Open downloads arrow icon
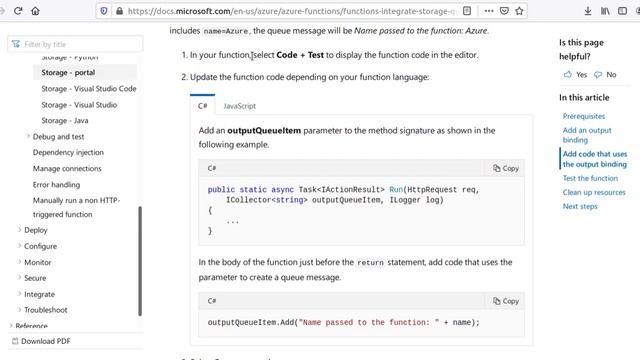The width and height of the screenshot is (640, 360). click(588, 11)
